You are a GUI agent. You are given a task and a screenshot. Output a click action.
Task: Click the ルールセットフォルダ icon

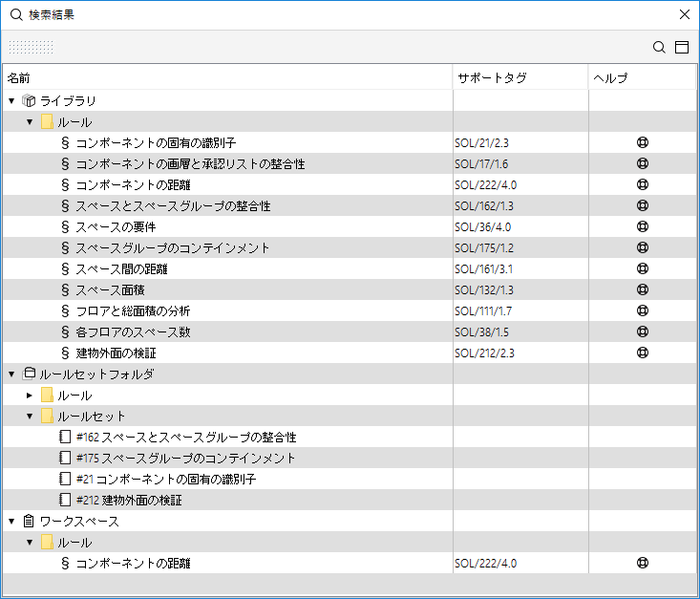coord(29,374)
